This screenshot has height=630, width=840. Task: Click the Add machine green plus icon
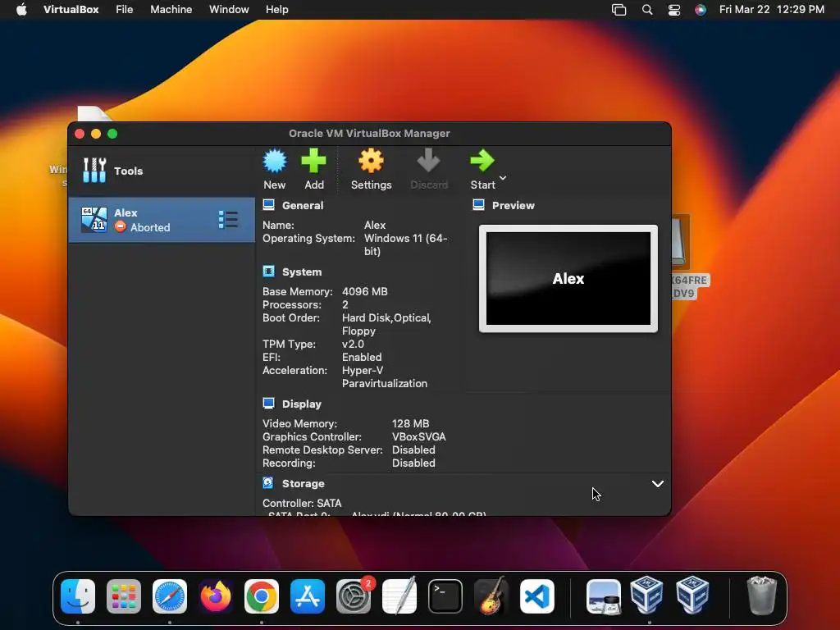click(313, 162)
